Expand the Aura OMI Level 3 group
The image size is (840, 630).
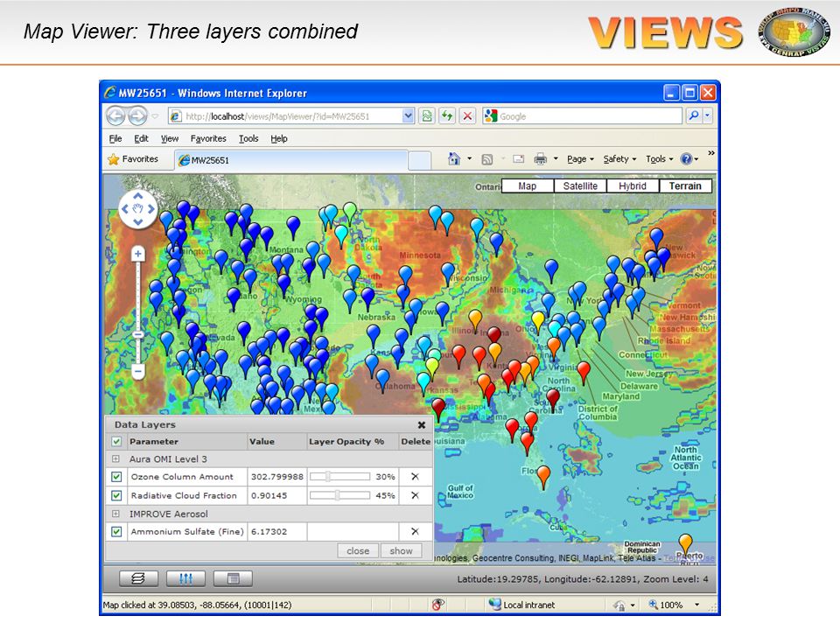tap(115, 459)
